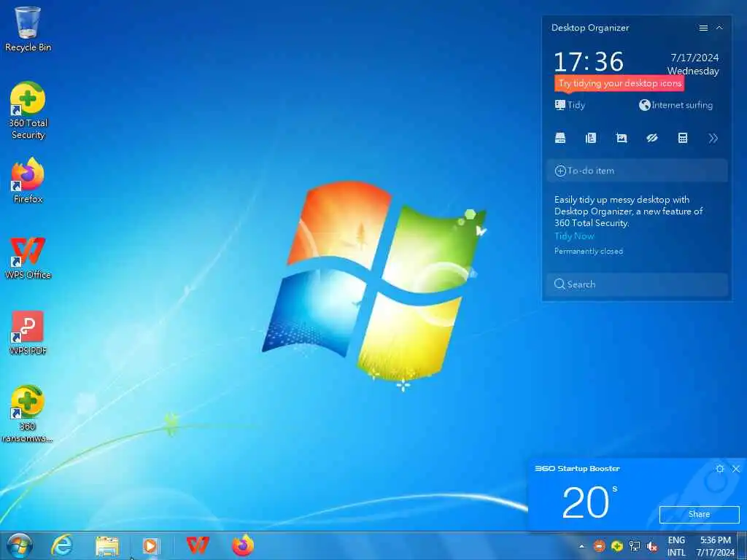Click the 17:36 clock in Desktop Organizer
Screen dimensions: 747x560
click(589, 61)
